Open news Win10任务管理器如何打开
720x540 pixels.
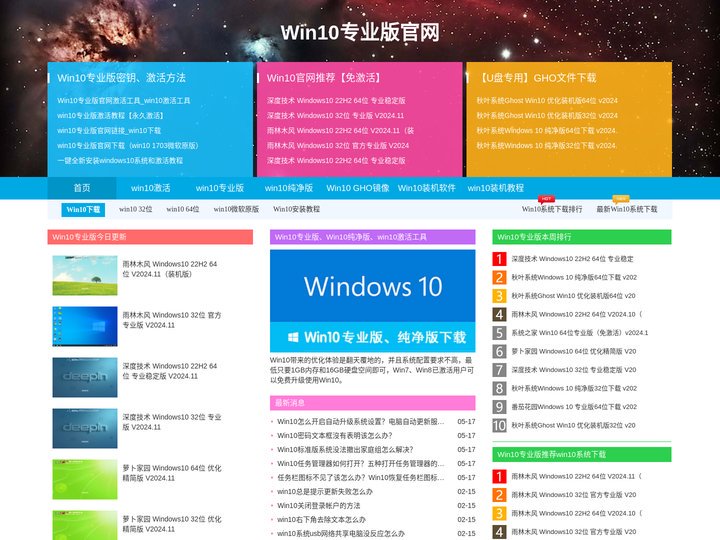360,463
